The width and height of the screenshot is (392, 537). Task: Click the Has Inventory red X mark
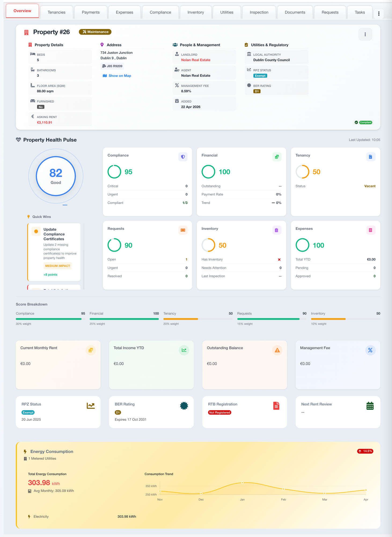[x=279, y=260]
